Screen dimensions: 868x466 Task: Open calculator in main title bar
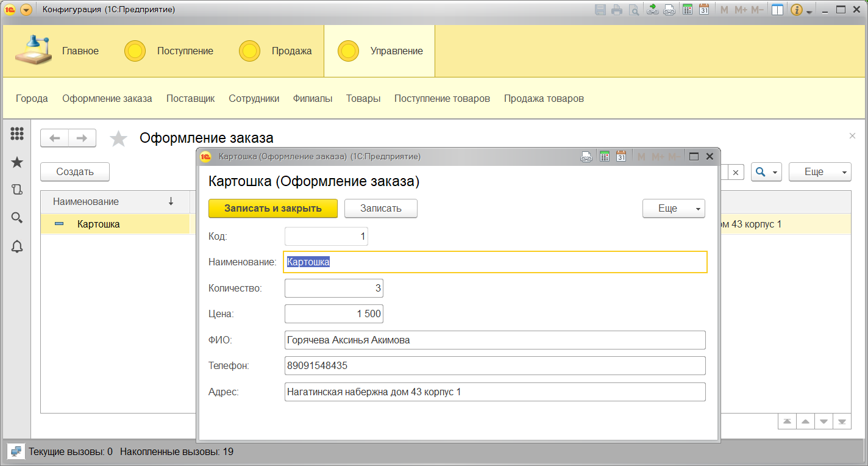pos(688,10)
